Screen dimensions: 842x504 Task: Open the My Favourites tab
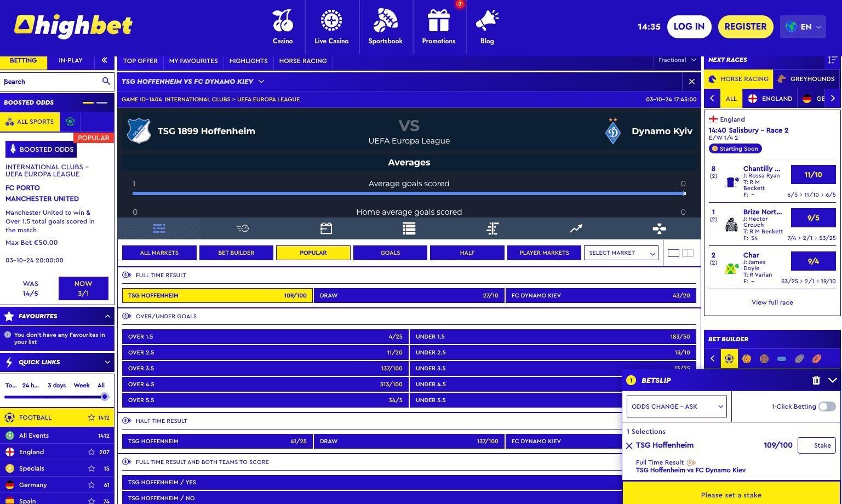click(193, 61)
